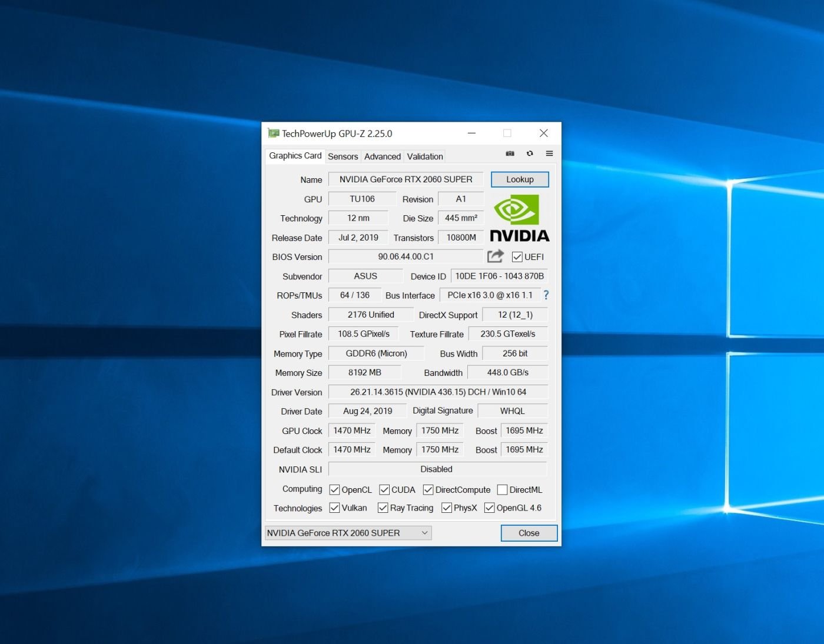Click the NVIDIA SLI Disabled field
This screenshot has height=644, width=824.
437,469
